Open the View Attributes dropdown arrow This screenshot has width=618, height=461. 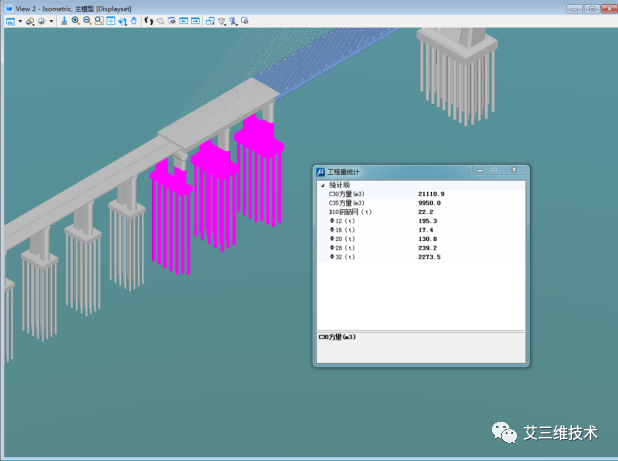pos(20,21)
